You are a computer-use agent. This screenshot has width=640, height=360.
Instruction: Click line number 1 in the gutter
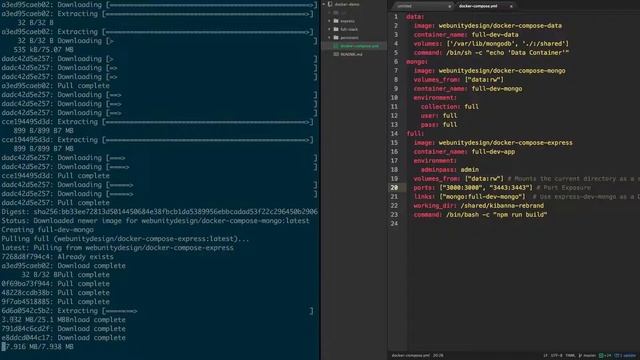point(396,17)
